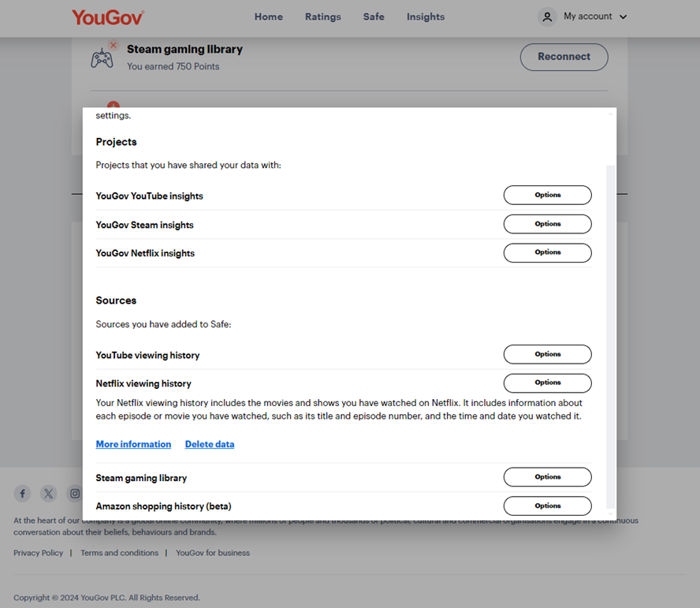
Task: Click the modal's vertical scrollbar
Action: pos(610,331)
